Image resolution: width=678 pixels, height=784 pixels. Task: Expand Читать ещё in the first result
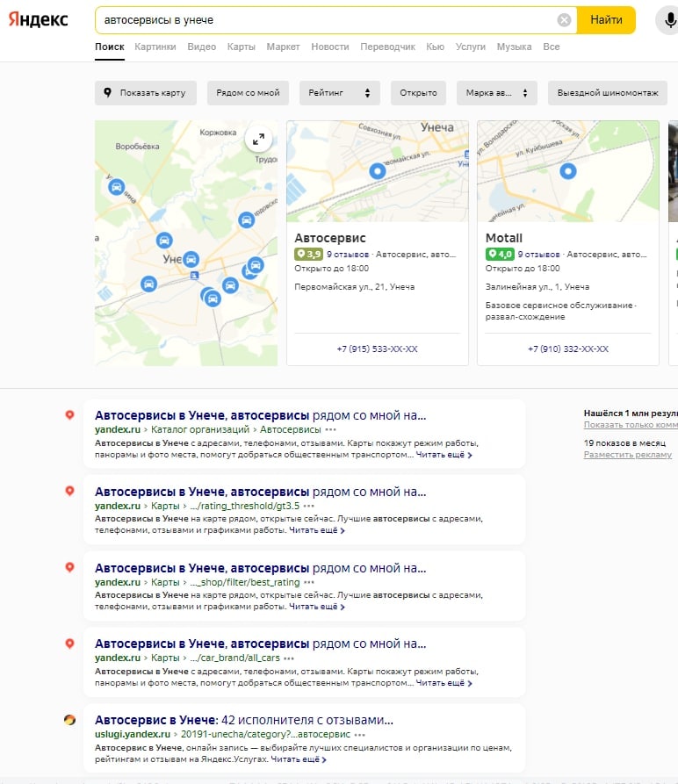[444, 455]
